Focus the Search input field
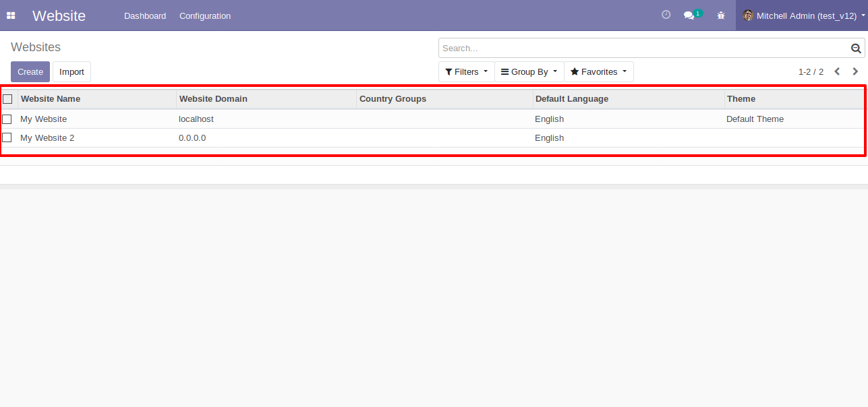Viewport: 868px width, 407px height. click(645, 49)
